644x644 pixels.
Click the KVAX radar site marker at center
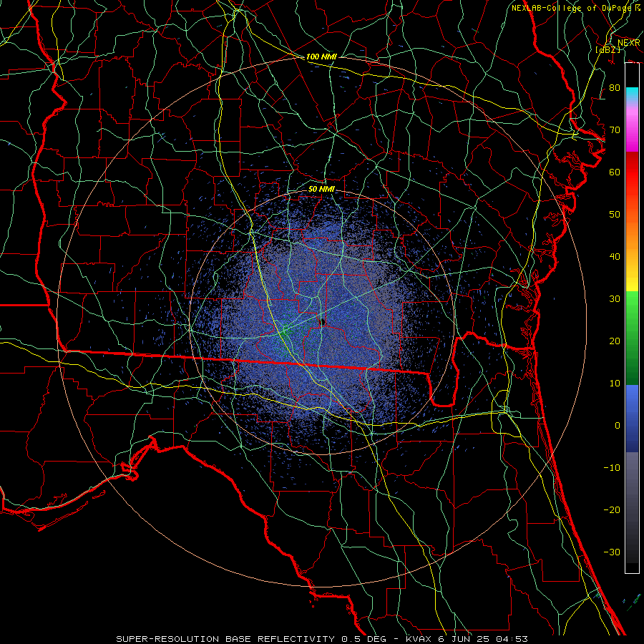(x=322, y=321)
